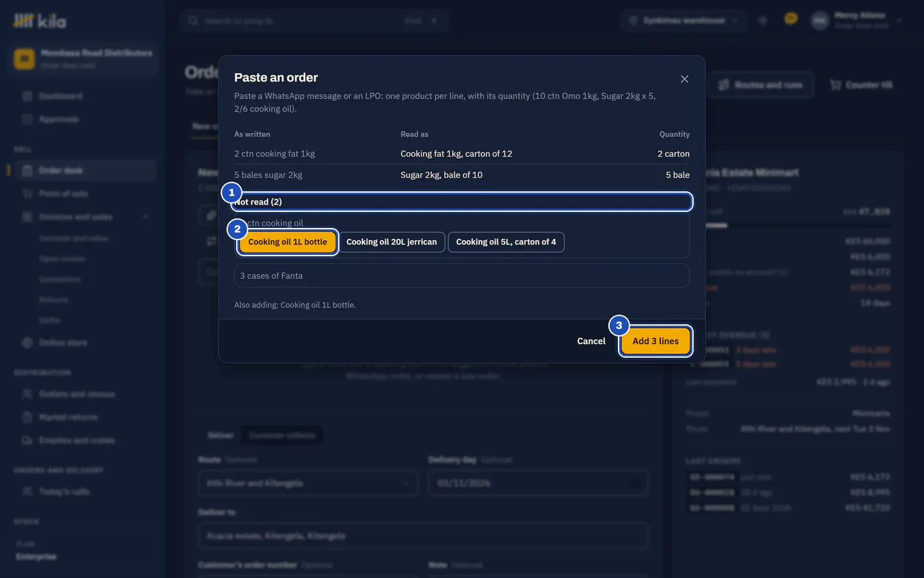Click "Also adding: Cooking oil 1L bottle." note
This screenshot has width=924, height=578.
pyautogui.click(x=295, y=305)
